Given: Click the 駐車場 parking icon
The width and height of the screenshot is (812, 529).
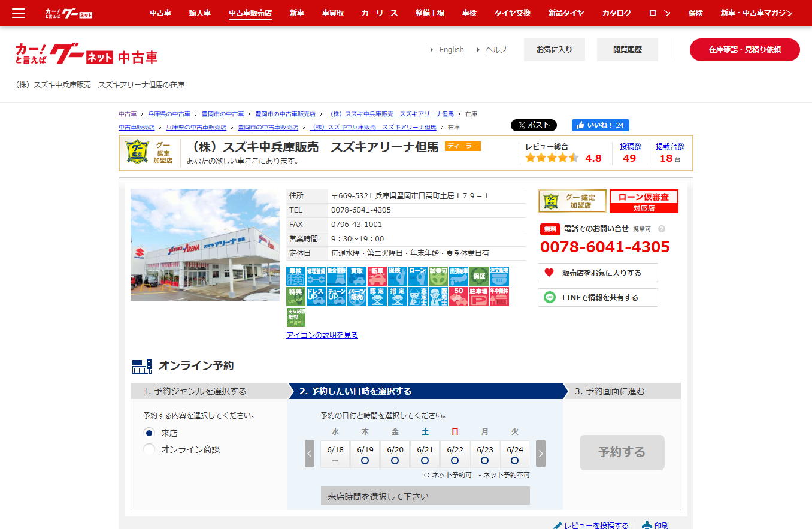Looking at the screenshot, I should click(479, 297).
